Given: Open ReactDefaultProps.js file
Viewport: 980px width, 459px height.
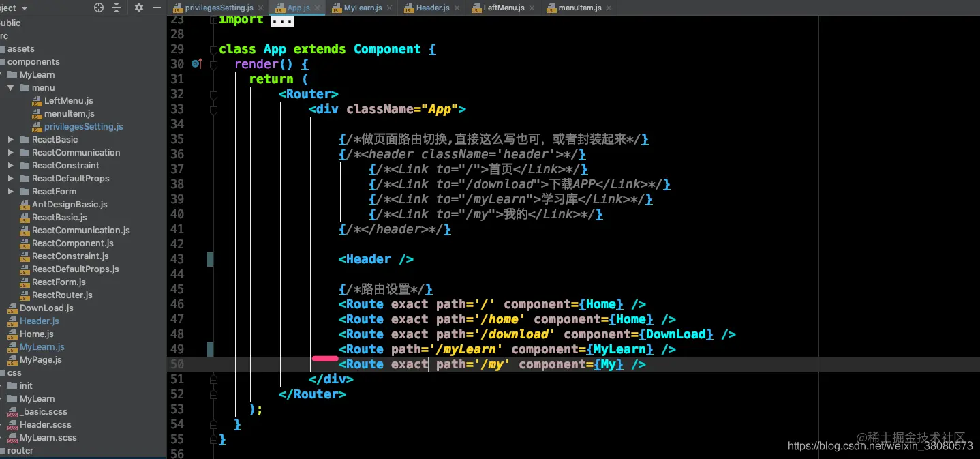Looking at the screenshot, I should coord(75,269).
